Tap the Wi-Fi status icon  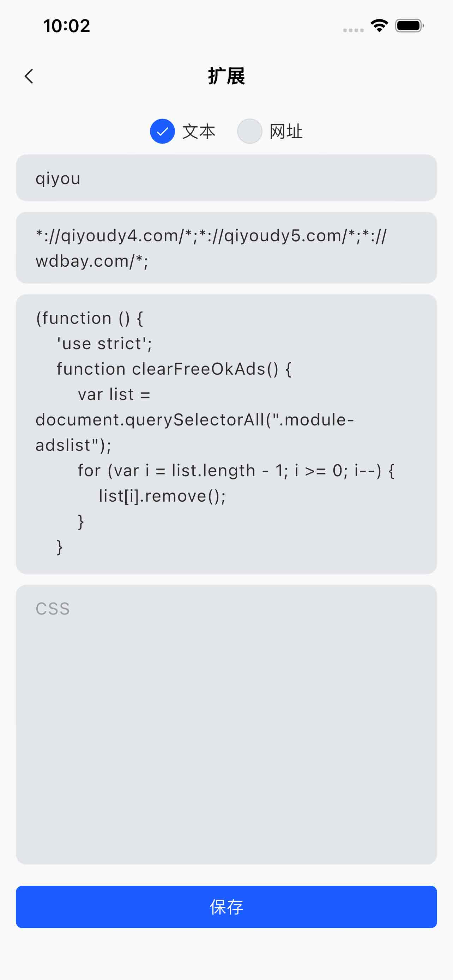379,25
